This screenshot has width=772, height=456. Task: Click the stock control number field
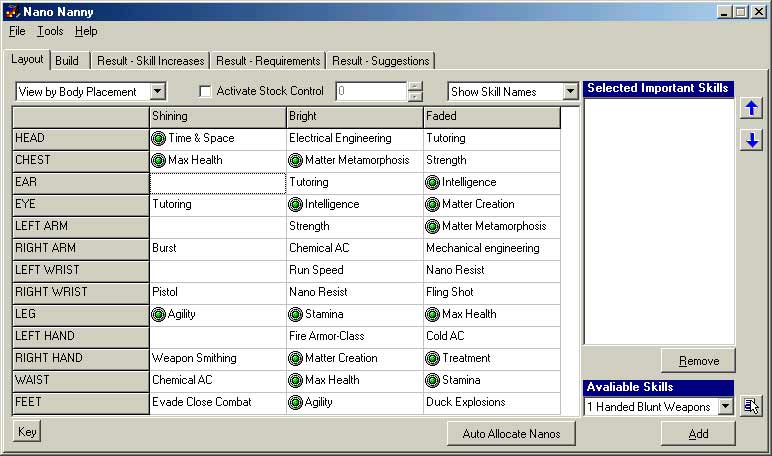pyautogui.click(x=372, y=91)
